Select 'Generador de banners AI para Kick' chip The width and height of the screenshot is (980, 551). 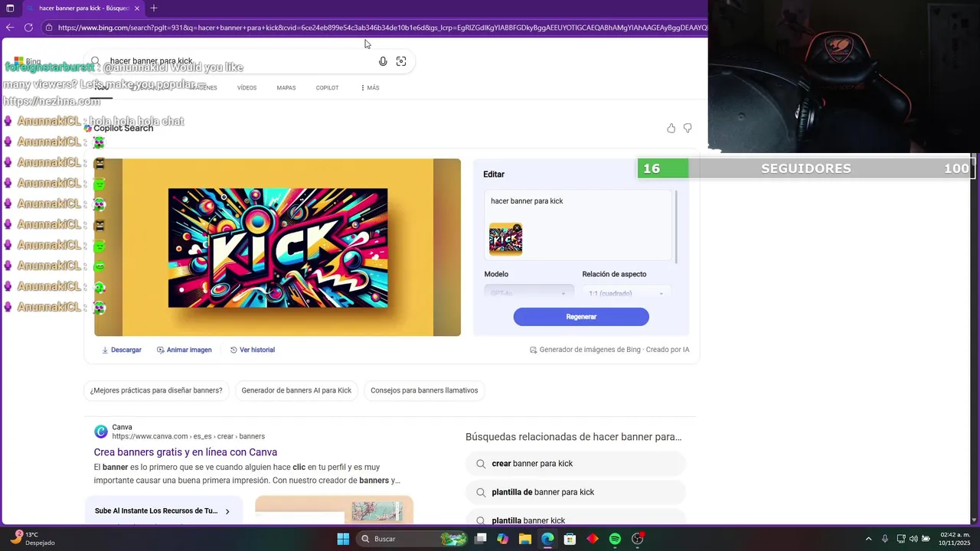coord(296,390)
